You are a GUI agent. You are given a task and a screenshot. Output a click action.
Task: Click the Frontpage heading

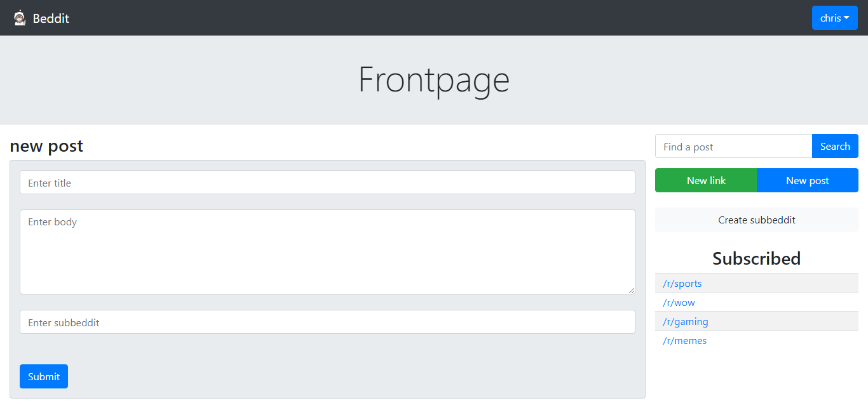point(434,80)
